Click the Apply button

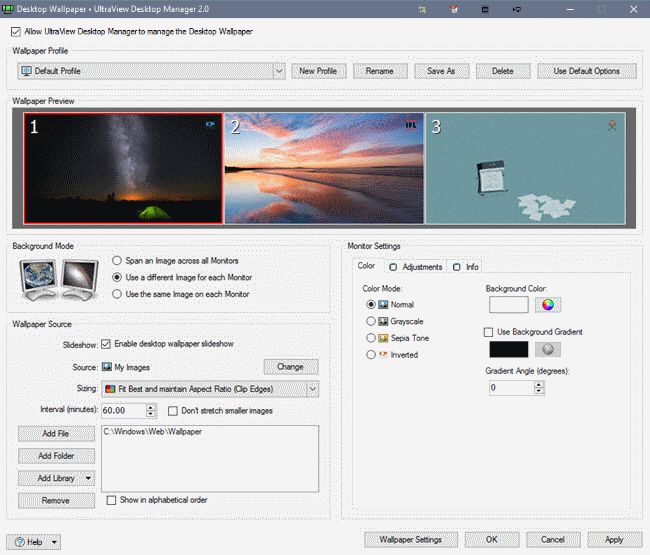pyautogui.click(x=614, y=539)
